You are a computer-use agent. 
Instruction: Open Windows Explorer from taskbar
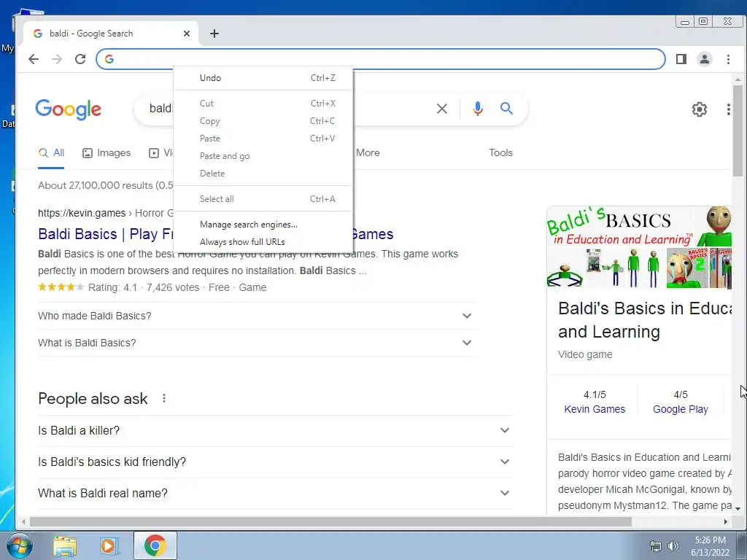(65, 546)
